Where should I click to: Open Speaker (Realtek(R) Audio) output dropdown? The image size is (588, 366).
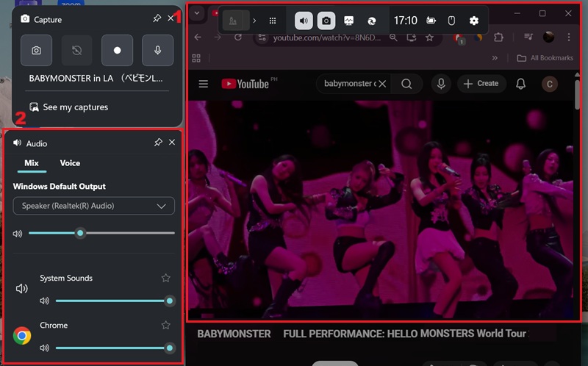pos(94,206)
